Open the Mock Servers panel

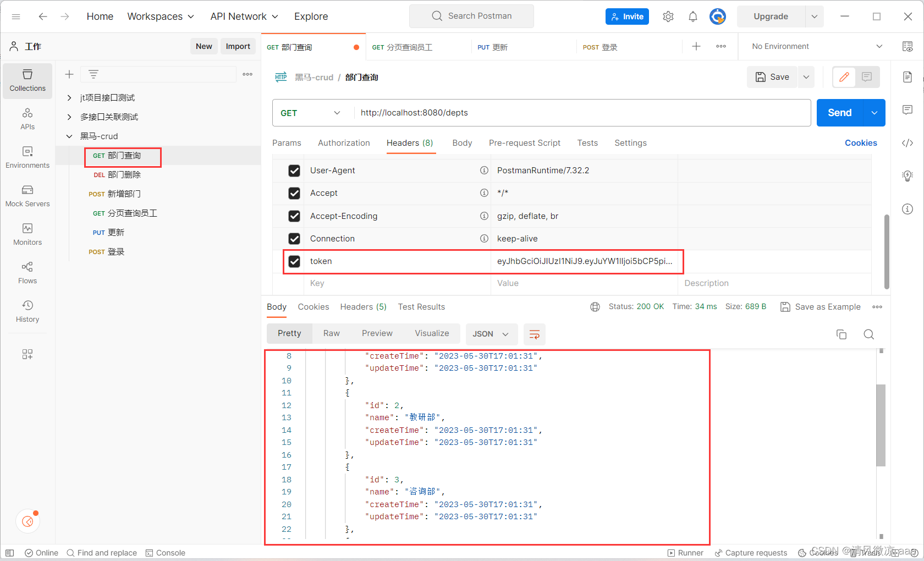point(28,196)
